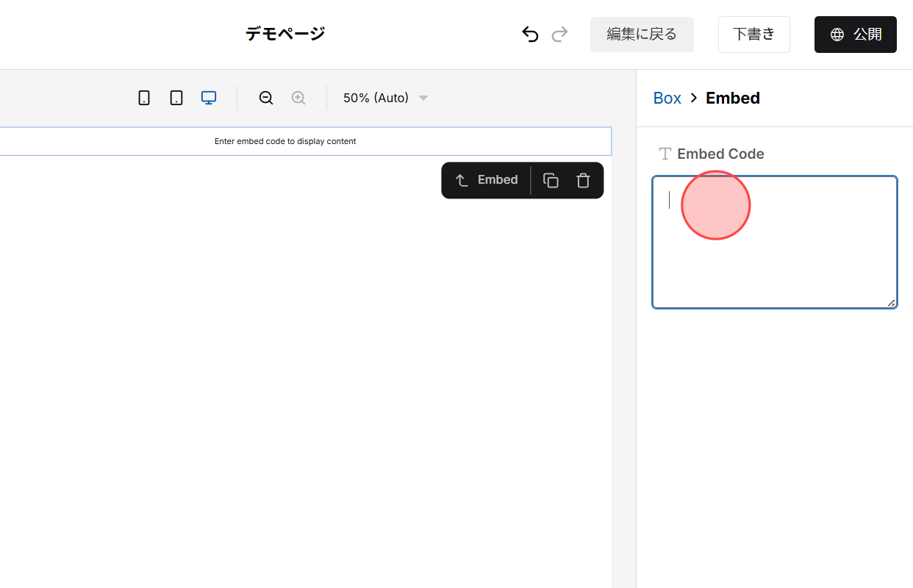Publish the page with 公開 button
Image resolution: width=913 pixels, height=588 pixels.
click(855, 34)
